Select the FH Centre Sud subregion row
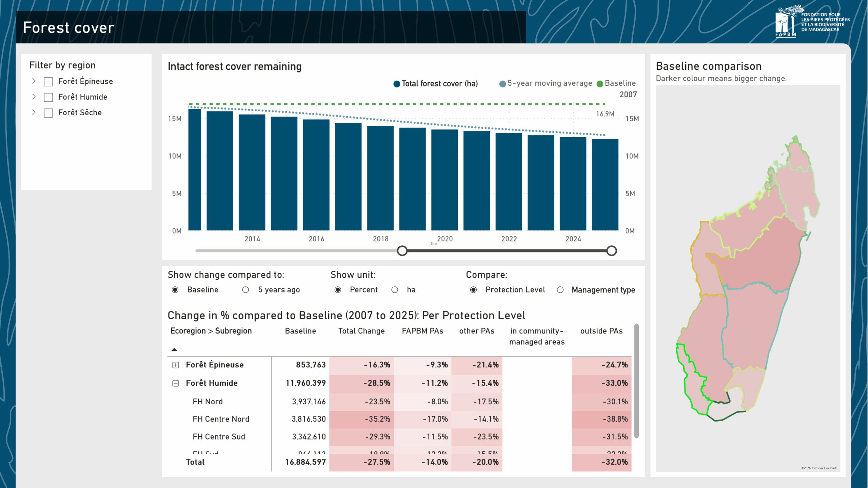The width and height of the screenshot is (868, 488). click(x=400, y=437)
